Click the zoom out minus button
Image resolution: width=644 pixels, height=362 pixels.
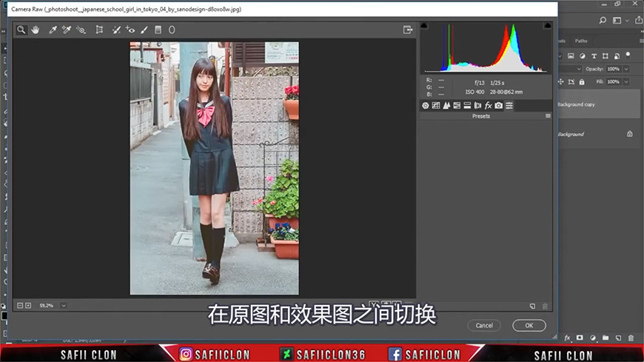coord(20,305)
